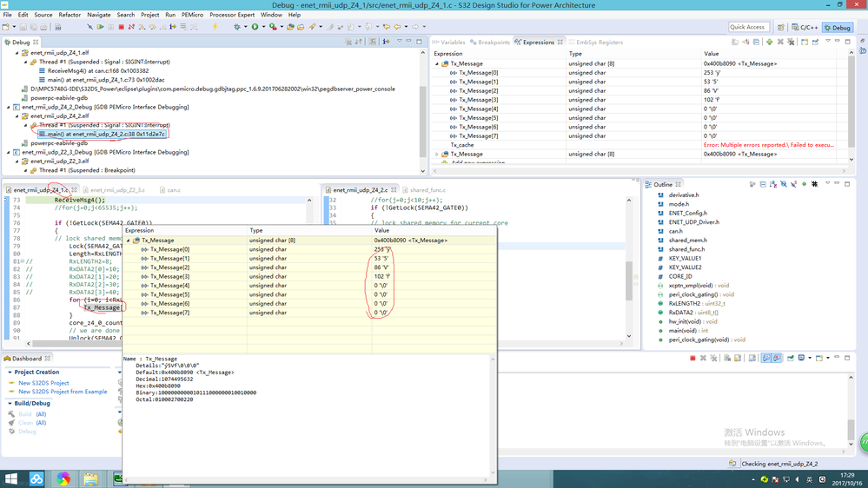The height and width of the screenshot is (488, 868).
Task: Launch Debug with the green bug icon
Action: tap(237, 27)
